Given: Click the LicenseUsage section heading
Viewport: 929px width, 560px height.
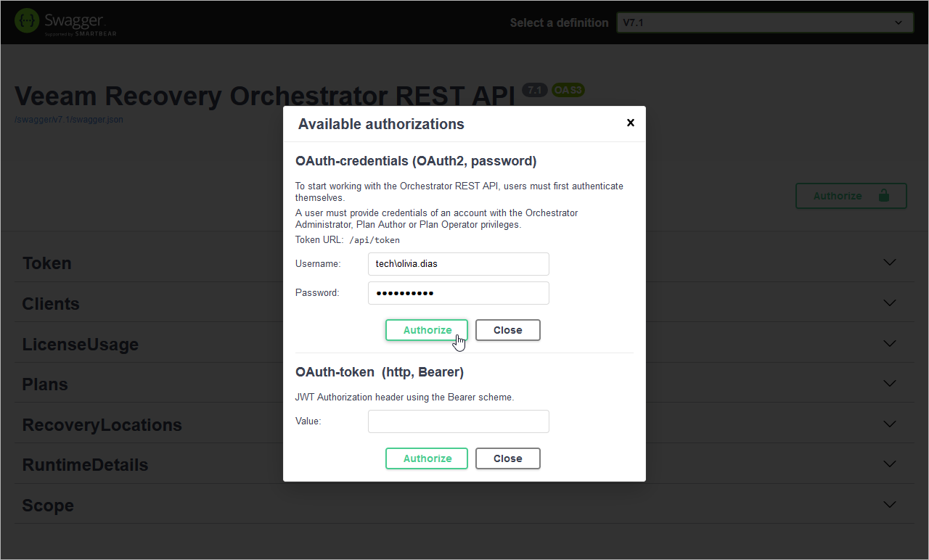Looking at the screenshot, I should (81, 345).
